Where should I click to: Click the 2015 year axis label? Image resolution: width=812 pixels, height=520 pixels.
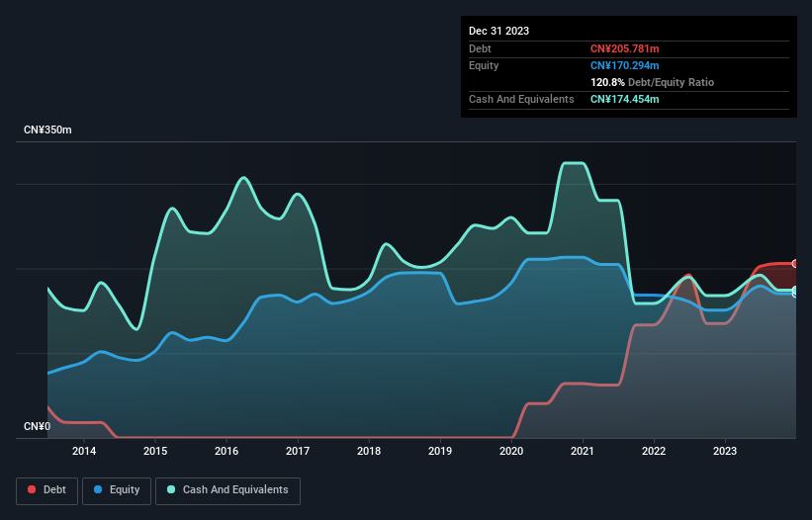(x=155, y=452)
